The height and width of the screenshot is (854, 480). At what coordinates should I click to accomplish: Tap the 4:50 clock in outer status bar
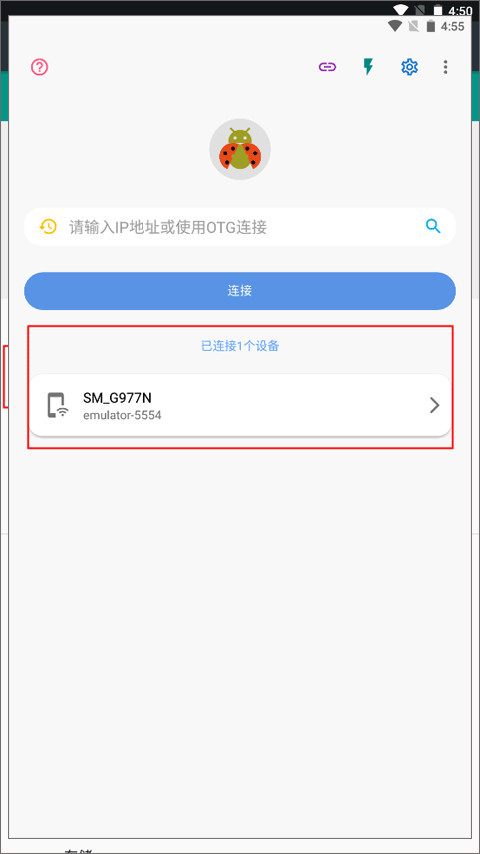click(x=460, y=10)
